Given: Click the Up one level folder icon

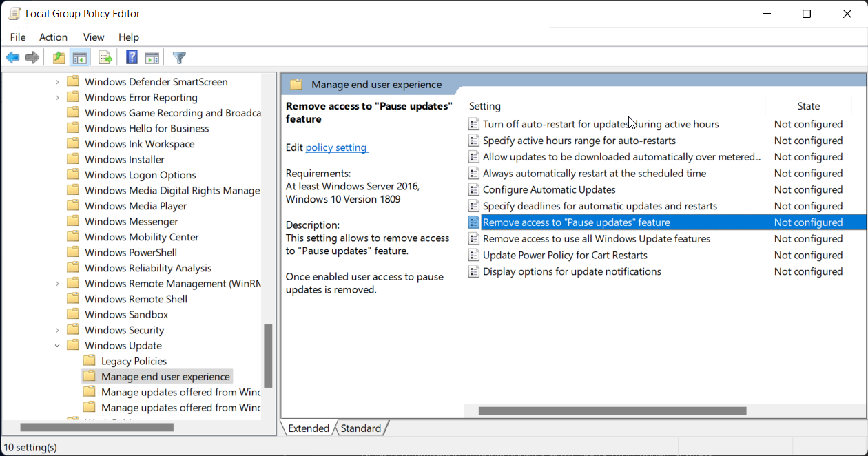Looking at the screenshot, I should 59,57.
